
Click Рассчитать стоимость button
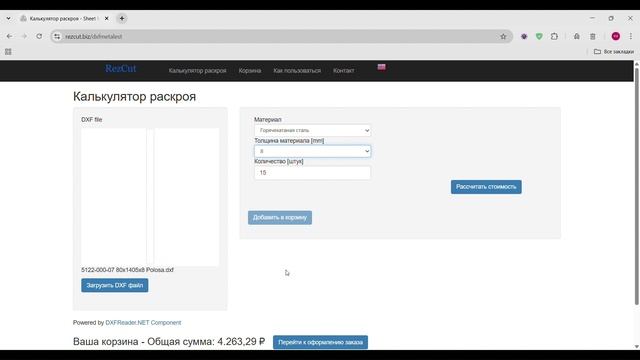[x=486, y=187]
